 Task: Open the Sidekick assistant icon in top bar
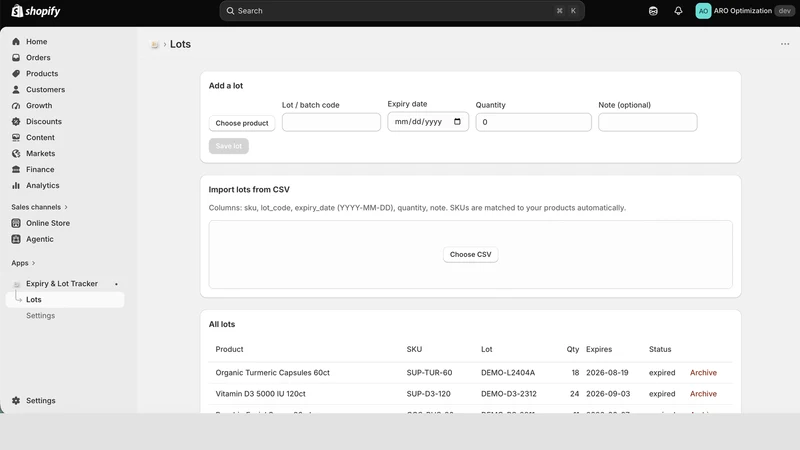coord(653,11)
